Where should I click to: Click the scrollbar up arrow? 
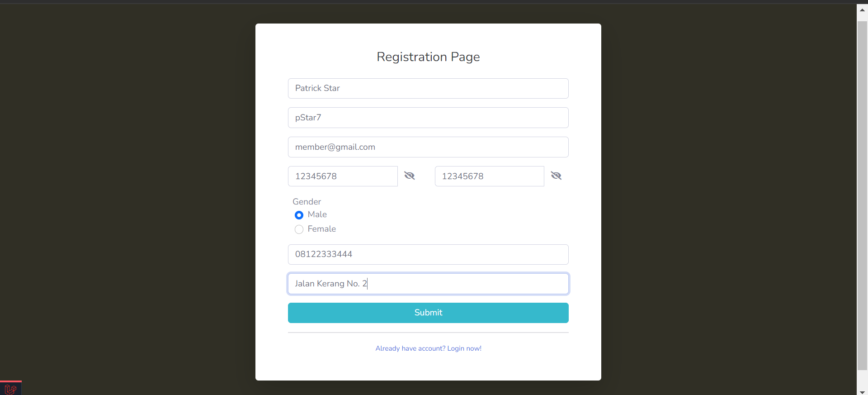click(x=862, y=10)
